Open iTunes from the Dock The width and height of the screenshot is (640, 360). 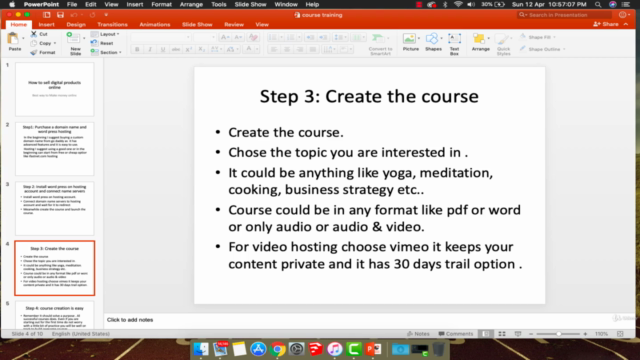[x=335, y=349]
